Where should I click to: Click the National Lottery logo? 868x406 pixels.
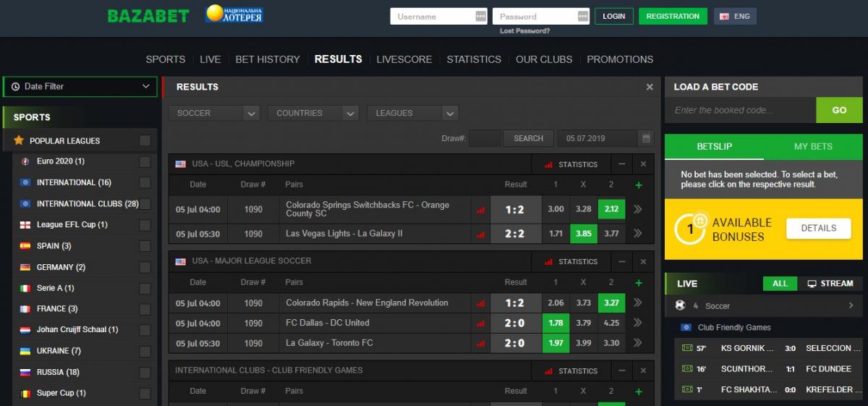click(234, 14)
